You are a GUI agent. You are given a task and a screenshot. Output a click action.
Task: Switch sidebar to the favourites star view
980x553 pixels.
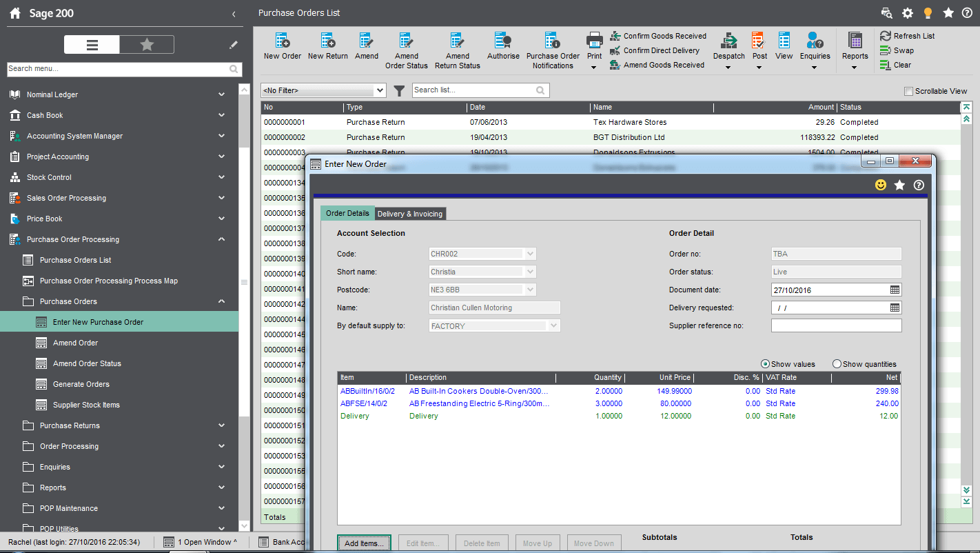coord(147,45)
